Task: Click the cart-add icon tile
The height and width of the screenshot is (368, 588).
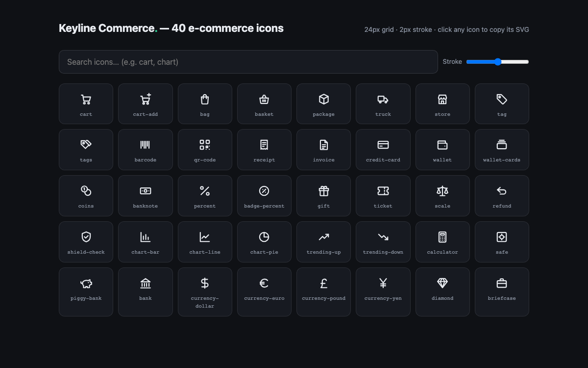Action: 146,104
